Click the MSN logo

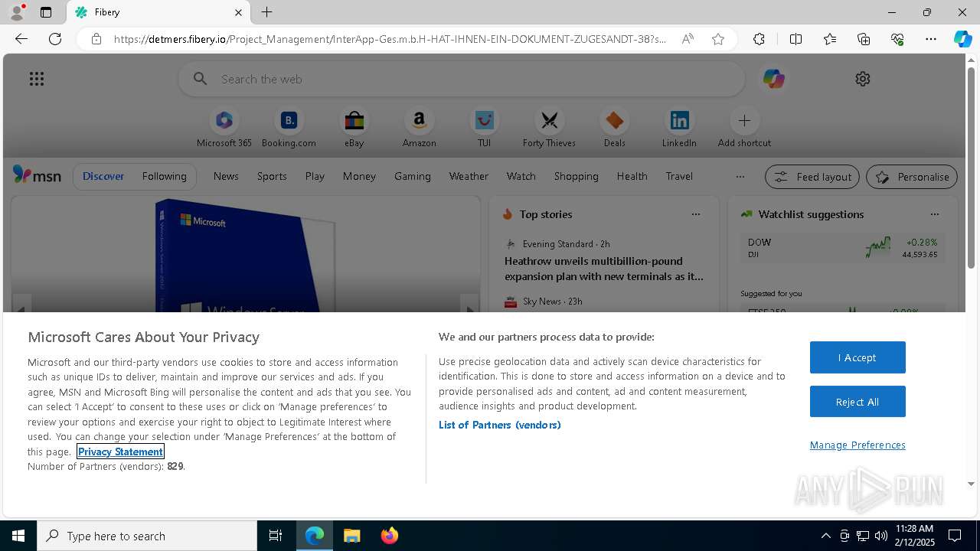pyautogui.click(x=37, y=175)
